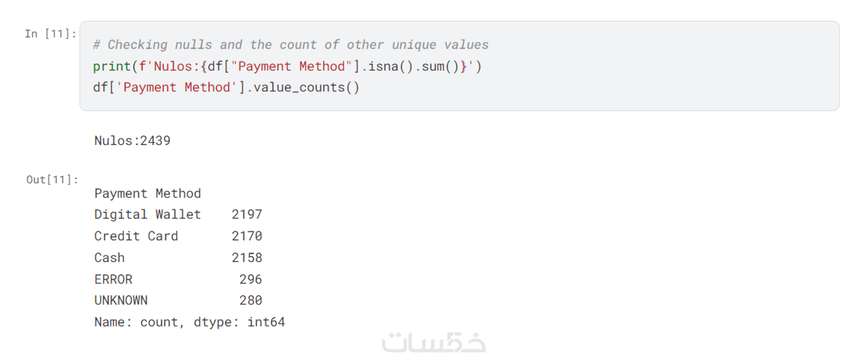This screenshot has height=360, width=868.
Task: Click the comment line about checking nulls
Action: click(x=291, y=45)
